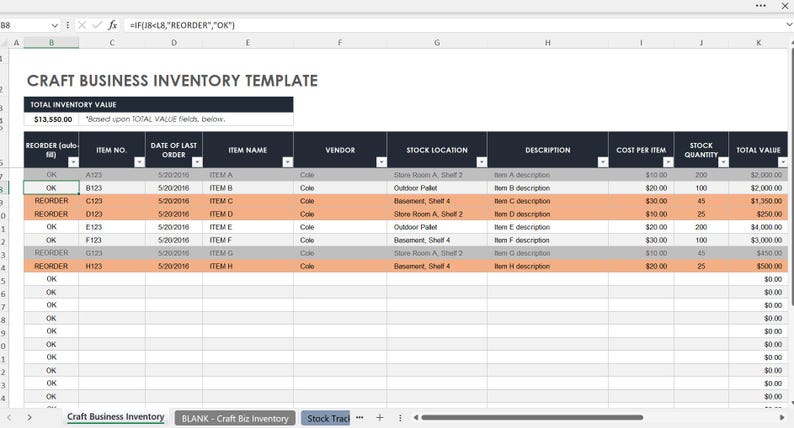
Task: Select Outdoor Pallet in ITEM E row
Action: click(437, 227)
